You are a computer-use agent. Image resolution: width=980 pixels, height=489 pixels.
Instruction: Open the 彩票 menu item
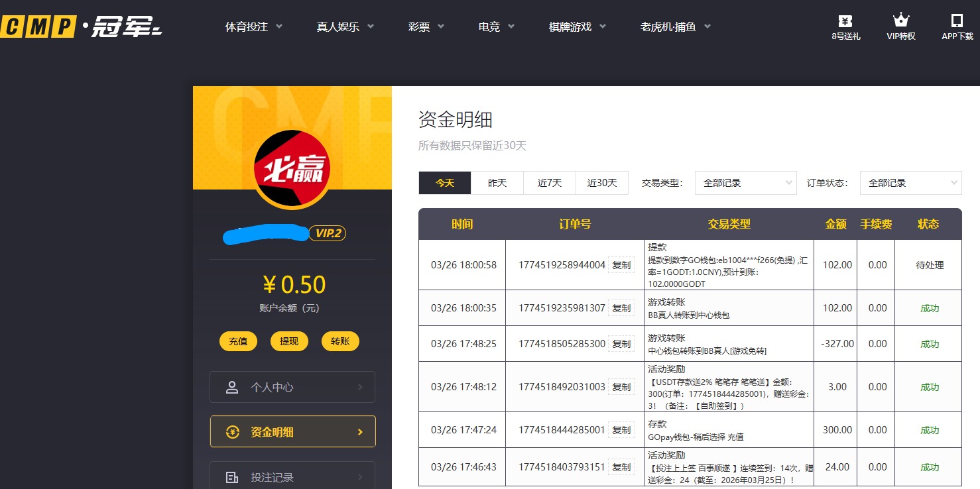coord(419,27)
